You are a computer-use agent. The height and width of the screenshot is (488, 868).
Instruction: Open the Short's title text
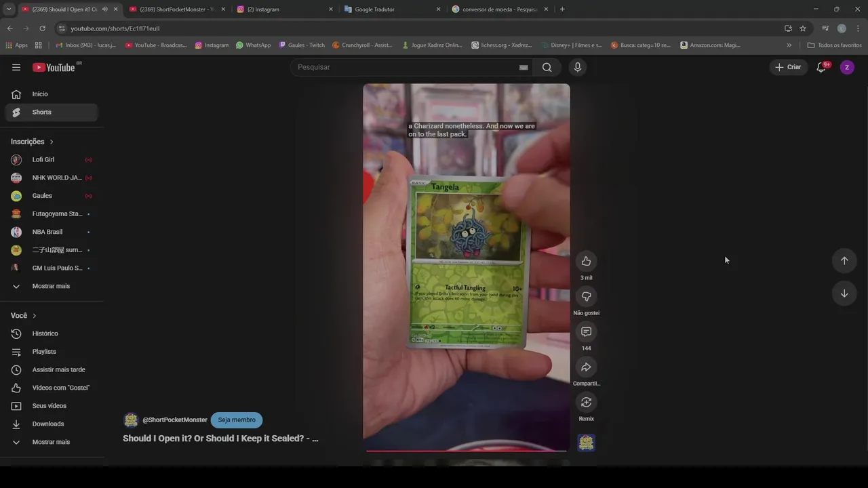[x=220, y=439]
